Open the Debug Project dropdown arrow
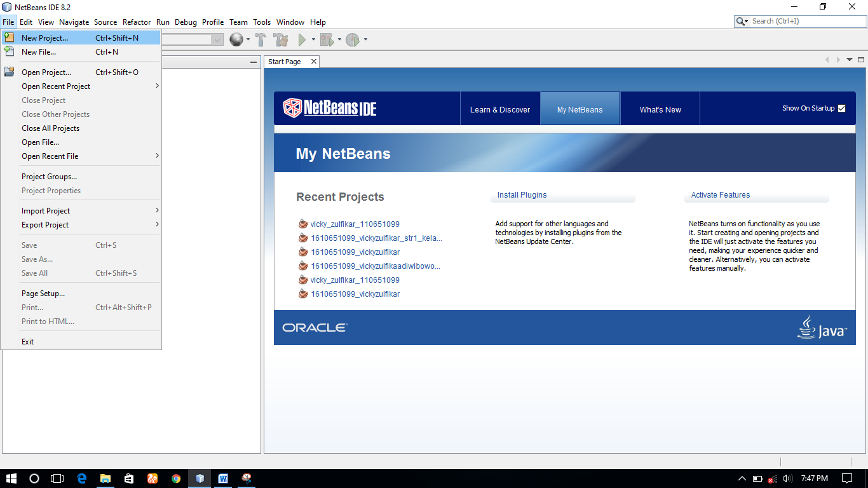The image size is (868, 488). pos(339,39)
